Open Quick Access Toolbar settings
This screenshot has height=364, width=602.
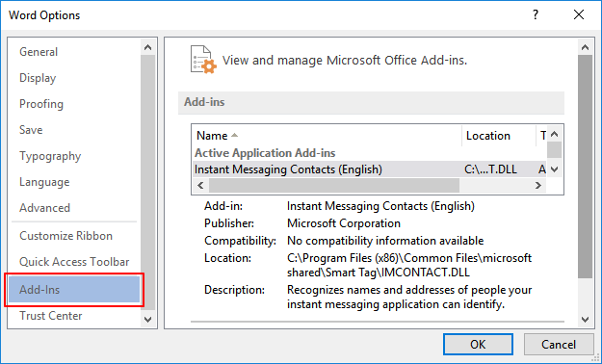(74, 262)
